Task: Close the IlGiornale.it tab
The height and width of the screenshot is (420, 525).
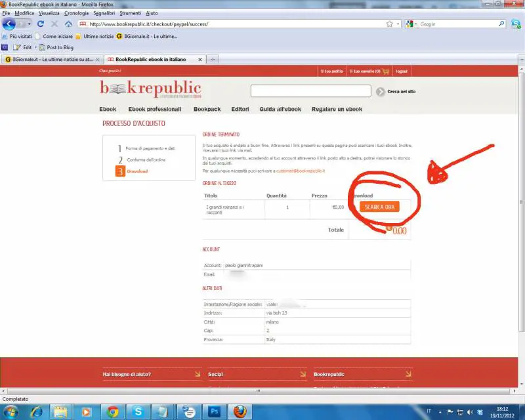Action: tap(97, 60)
